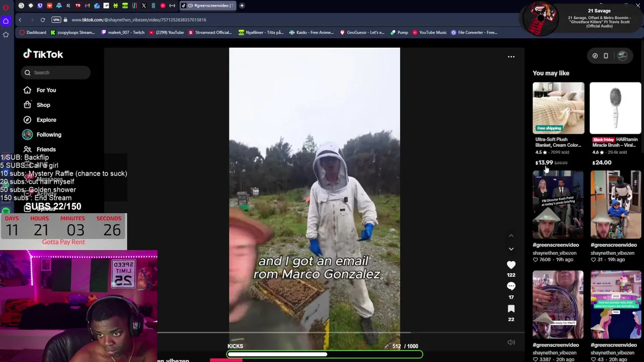This screenshot has height=362, width=644.
Task: Open FBI Director Kash Patel video thumbnail
Action: pos(558,205)
